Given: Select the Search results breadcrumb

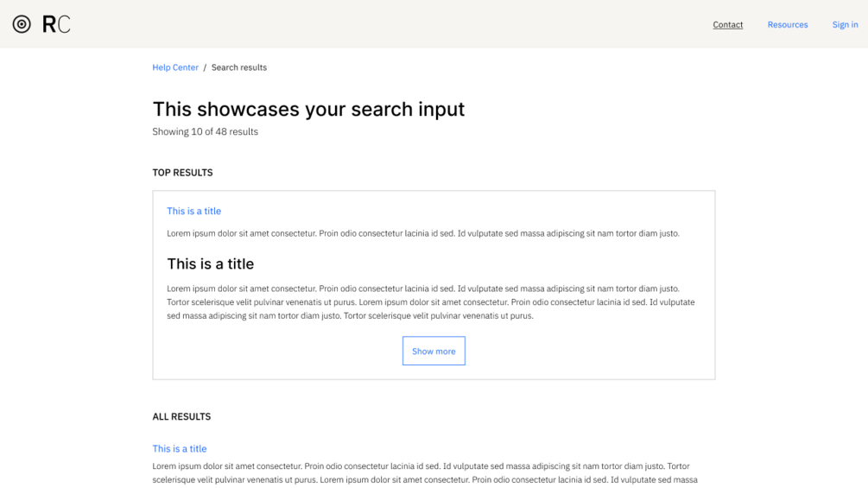Looking at the screenshot, I should click(x=239, y=67).
